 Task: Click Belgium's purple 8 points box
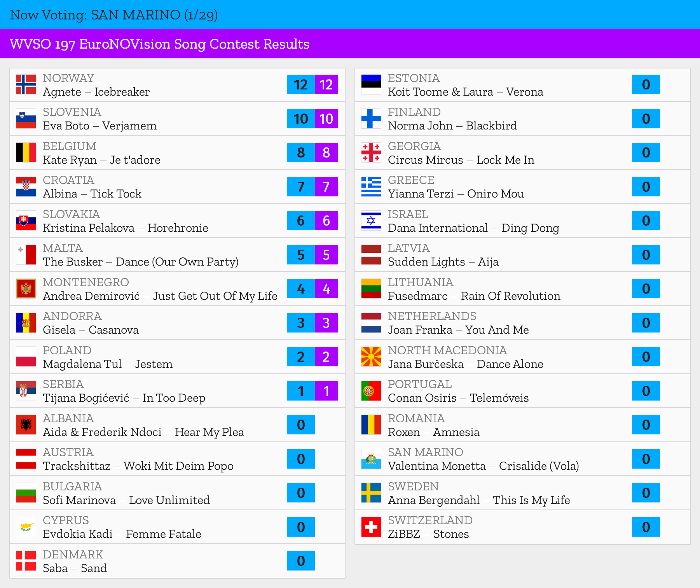(326, 152)
